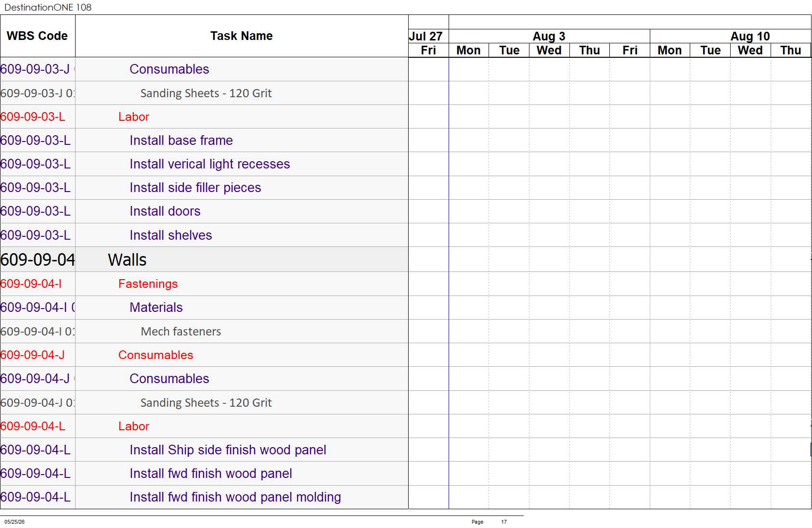812x528 pixels.
Task: Click the Fri day under Aug 3
Action: 630,50
